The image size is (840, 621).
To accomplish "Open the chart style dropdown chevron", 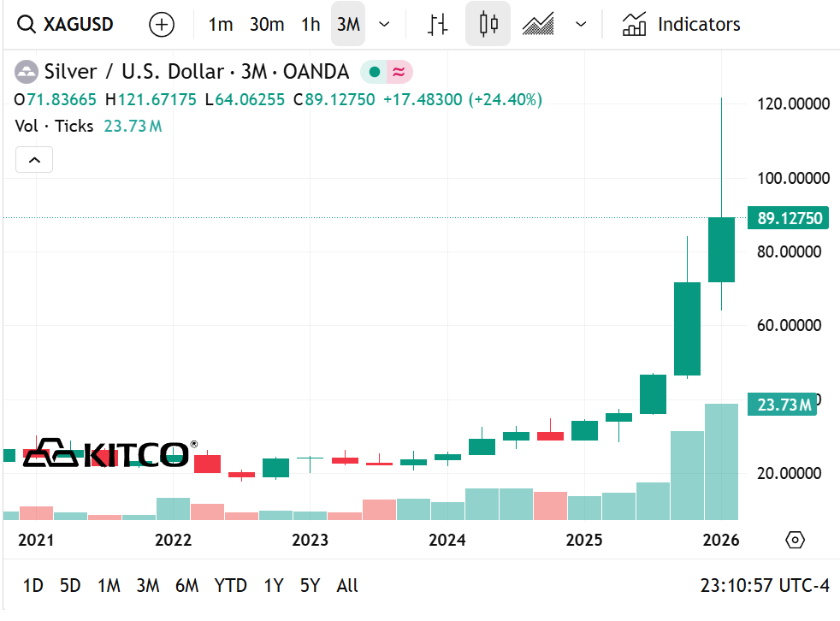I will coord(580,24).
